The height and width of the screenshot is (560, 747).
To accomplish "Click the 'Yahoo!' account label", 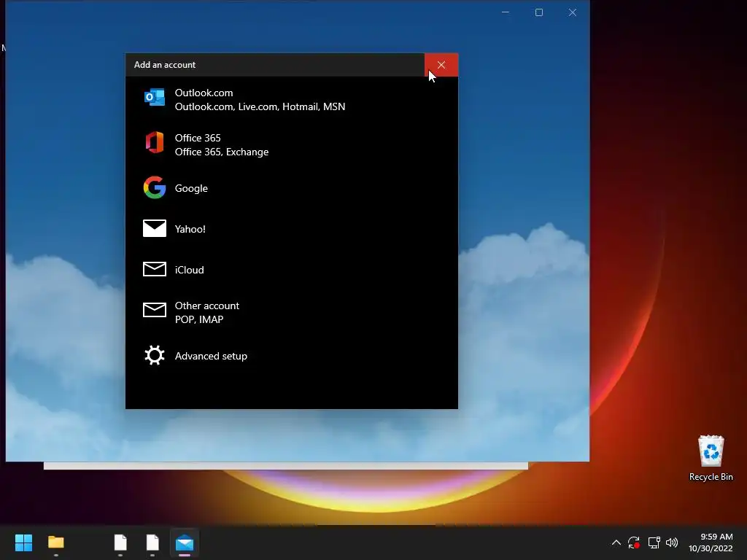I will (x=190, y=229).
